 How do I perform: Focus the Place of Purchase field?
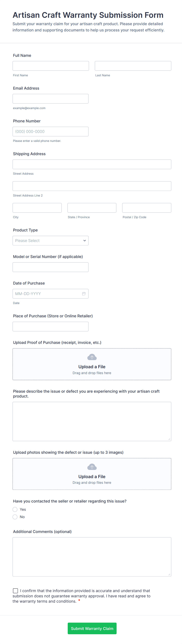50,326
